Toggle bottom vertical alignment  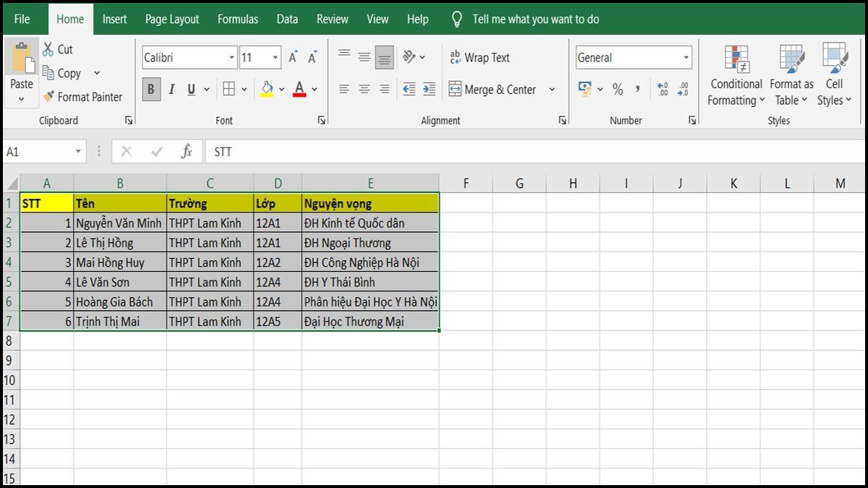pyautogui.click(x=385, y=57)
